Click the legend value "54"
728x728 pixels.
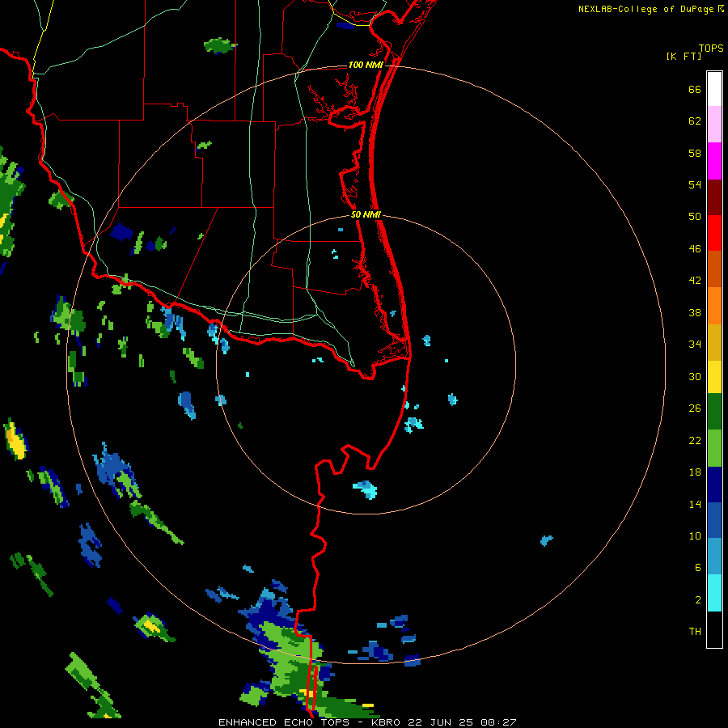pyautogui.click(x=695, y=184)
